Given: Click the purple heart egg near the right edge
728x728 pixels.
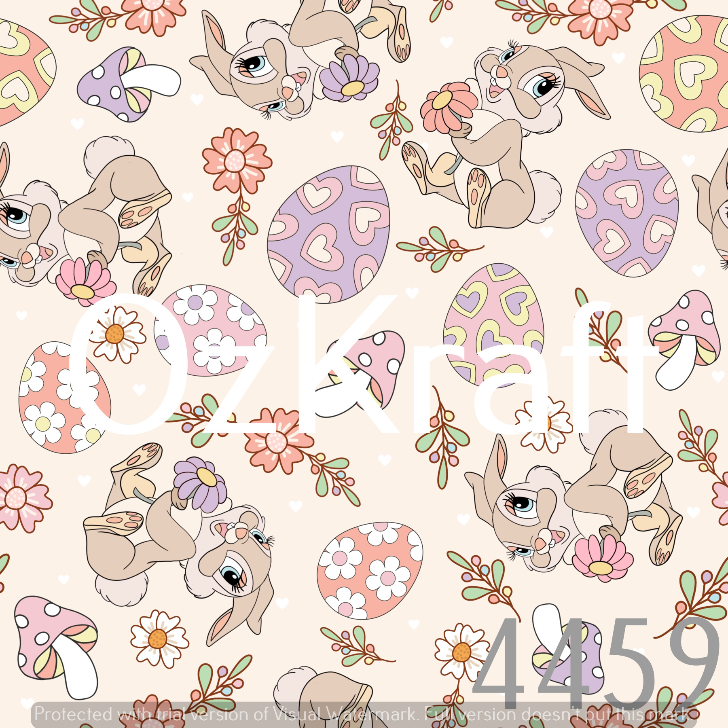Looking at the screenshot, I should tap(627, 213).
